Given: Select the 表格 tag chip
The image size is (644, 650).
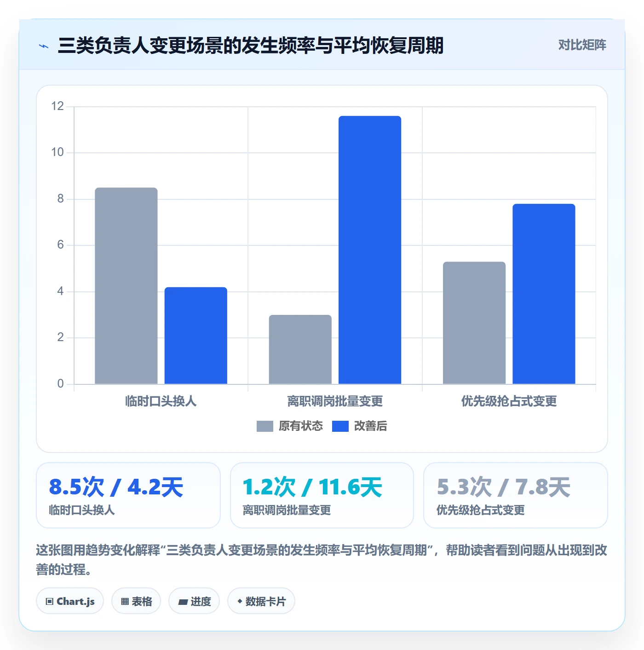Looking at the screenshot, I should click(136, 601).
